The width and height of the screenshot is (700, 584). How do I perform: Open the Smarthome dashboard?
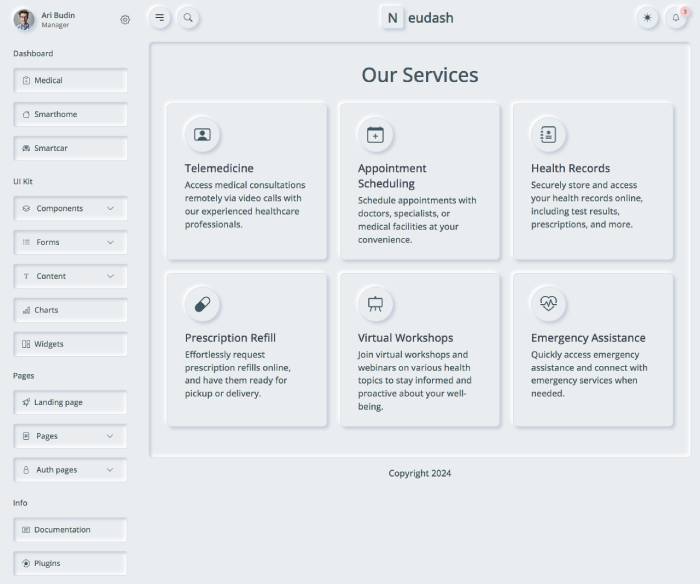click(71, 114)
